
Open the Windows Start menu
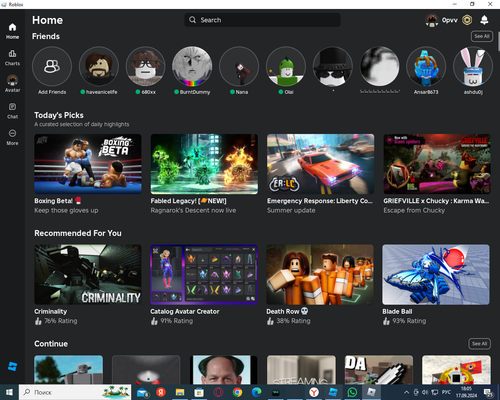9,392
